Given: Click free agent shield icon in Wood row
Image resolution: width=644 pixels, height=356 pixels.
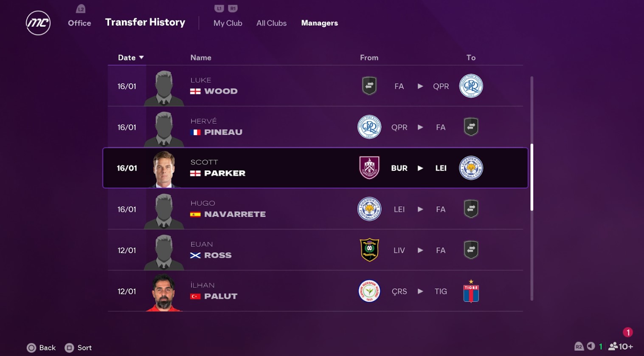Looking at the screenshot, I should tap(369, 86).
